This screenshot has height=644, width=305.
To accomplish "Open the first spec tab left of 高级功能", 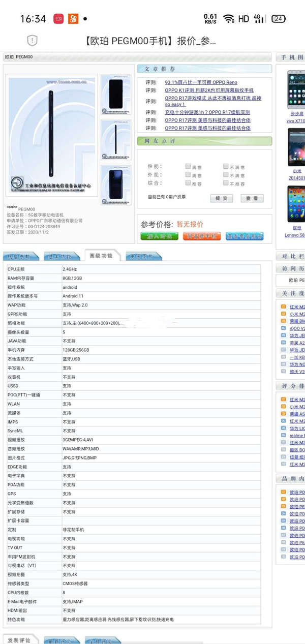I will pos(21,256).
